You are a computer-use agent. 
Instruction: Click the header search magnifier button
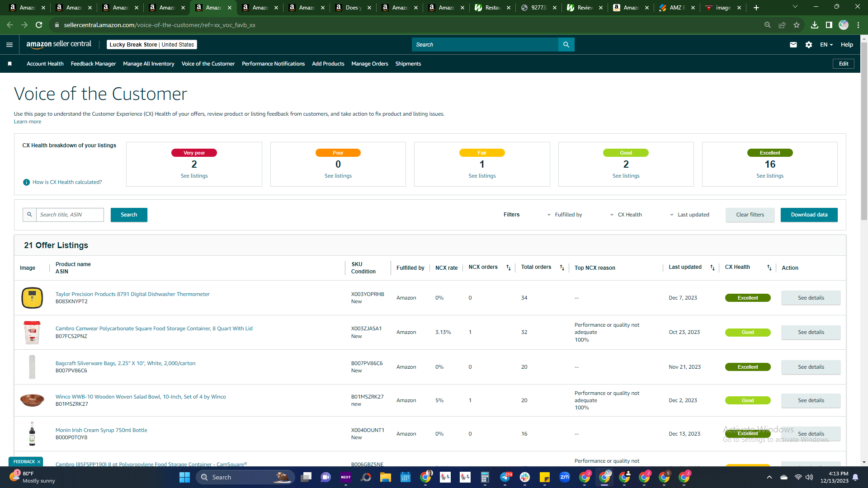pyautogui.click(x=566, y=44)
